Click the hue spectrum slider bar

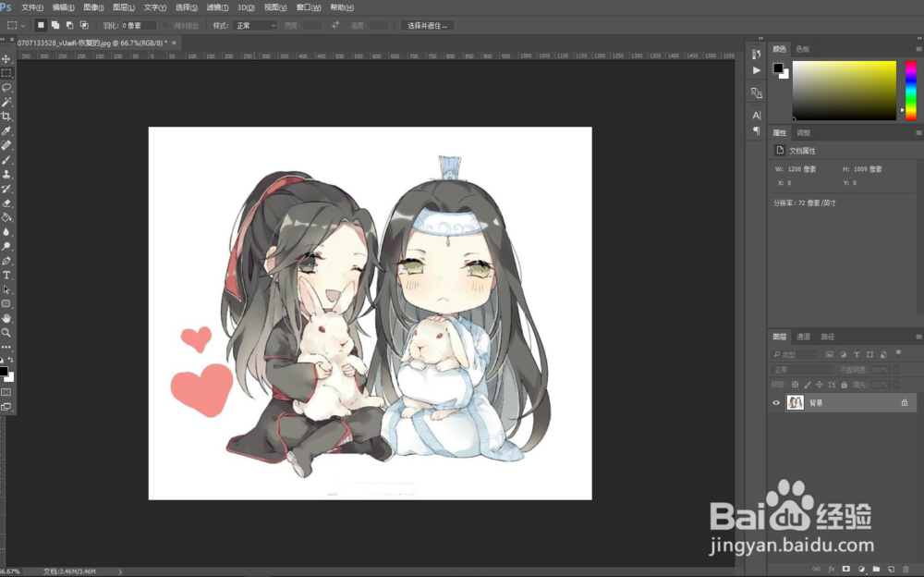pos(911,91)
